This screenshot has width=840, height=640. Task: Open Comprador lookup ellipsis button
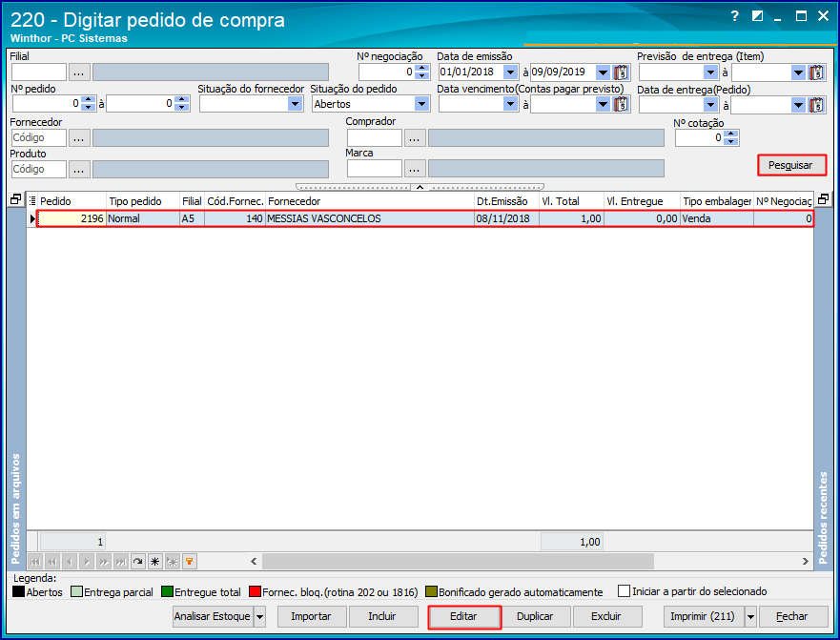pyautogui.click(x=414, y=137)
